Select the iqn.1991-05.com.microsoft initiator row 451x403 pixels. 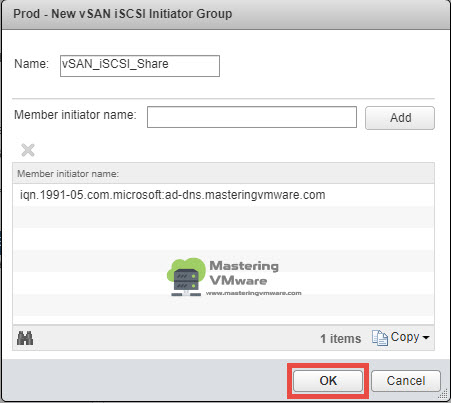pyautogui.click(x=223, y=195)
